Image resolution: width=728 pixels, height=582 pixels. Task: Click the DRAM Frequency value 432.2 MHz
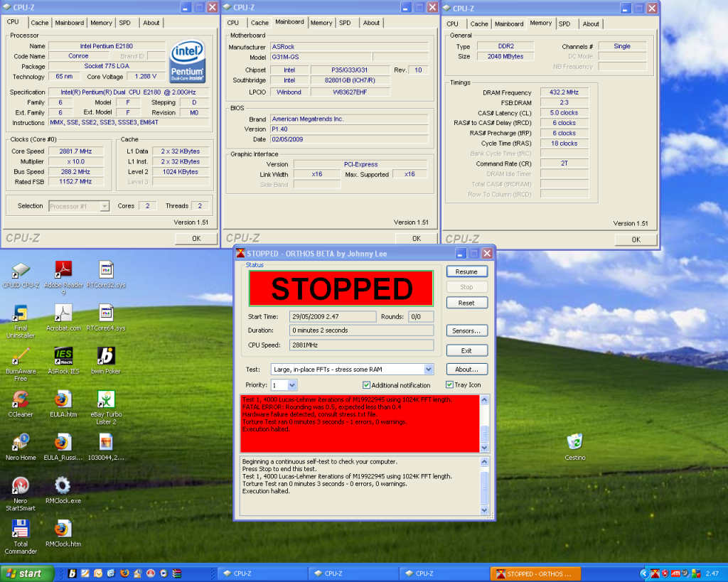pos(564,92)
